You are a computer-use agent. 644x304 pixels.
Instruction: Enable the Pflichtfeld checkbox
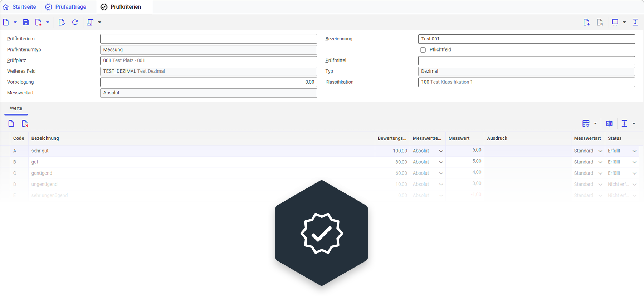[x=423, y=50]
